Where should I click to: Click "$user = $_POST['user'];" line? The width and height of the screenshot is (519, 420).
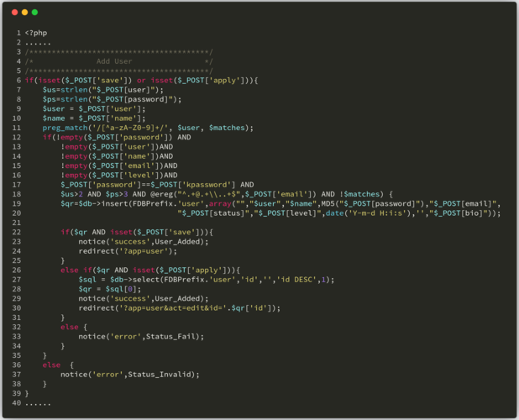click(94, 108)
